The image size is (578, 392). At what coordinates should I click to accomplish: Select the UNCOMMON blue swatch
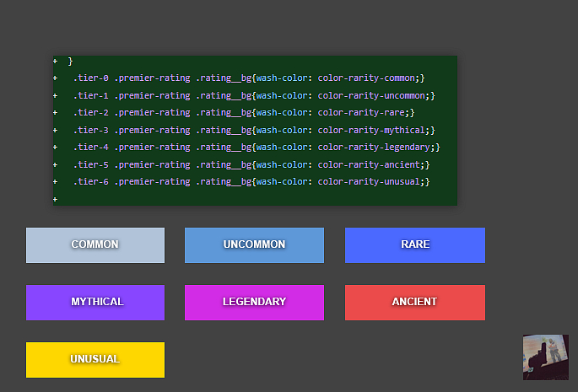pyautogui.click(x=254, y=244)
